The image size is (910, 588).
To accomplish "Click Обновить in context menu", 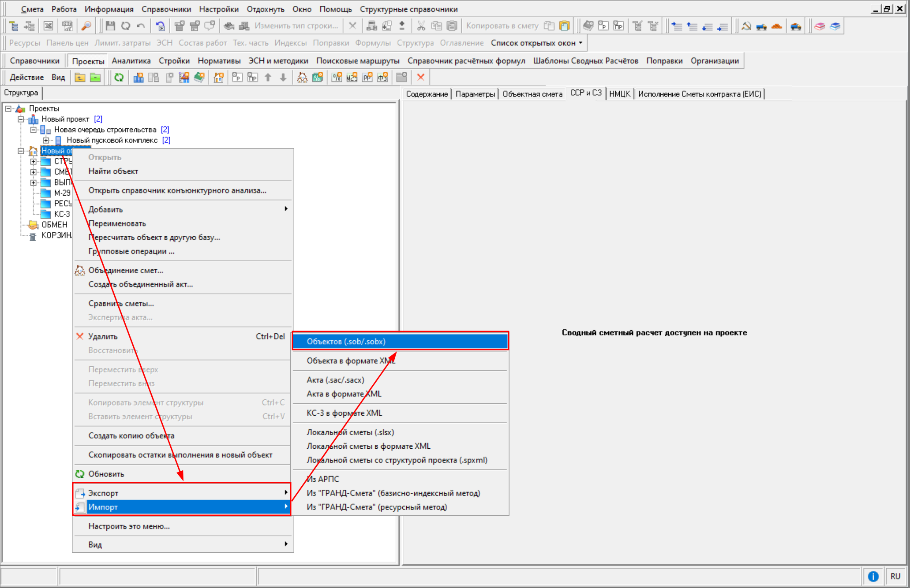I will pos(182,474).
